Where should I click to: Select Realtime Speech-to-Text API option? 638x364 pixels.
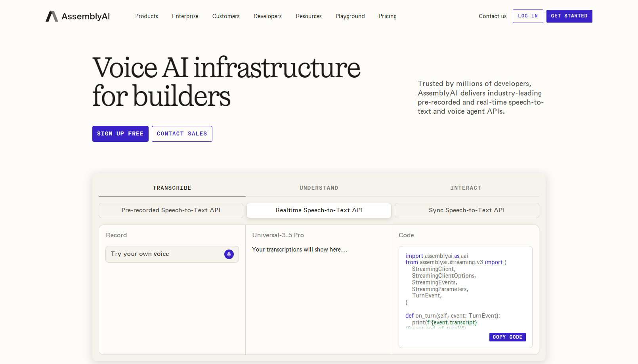point(319,210)
